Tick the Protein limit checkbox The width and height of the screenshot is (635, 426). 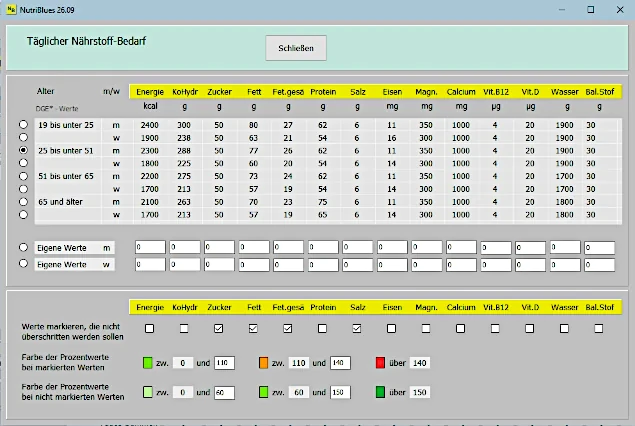click(x=322, y=328)
